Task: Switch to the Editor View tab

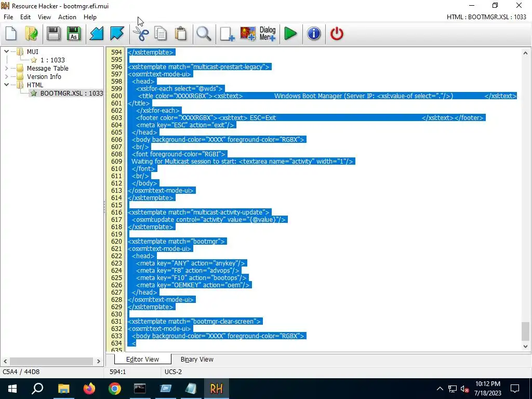Action: click(142, 360)
